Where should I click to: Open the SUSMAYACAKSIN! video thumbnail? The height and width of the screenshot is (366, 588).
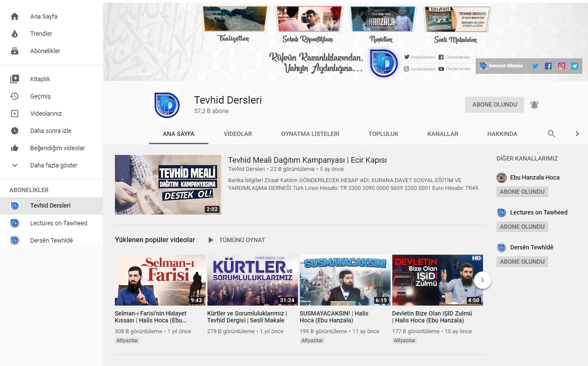pyautogui.click(x=345, y=280)
